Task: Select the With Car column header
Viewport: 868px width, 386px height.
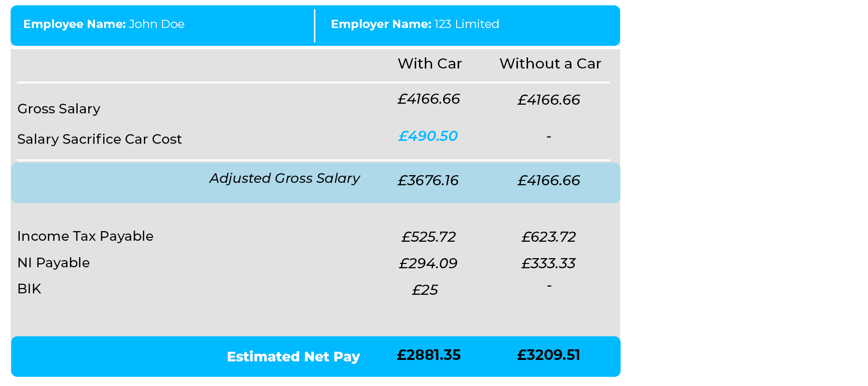Action: [x=430, y=64]
